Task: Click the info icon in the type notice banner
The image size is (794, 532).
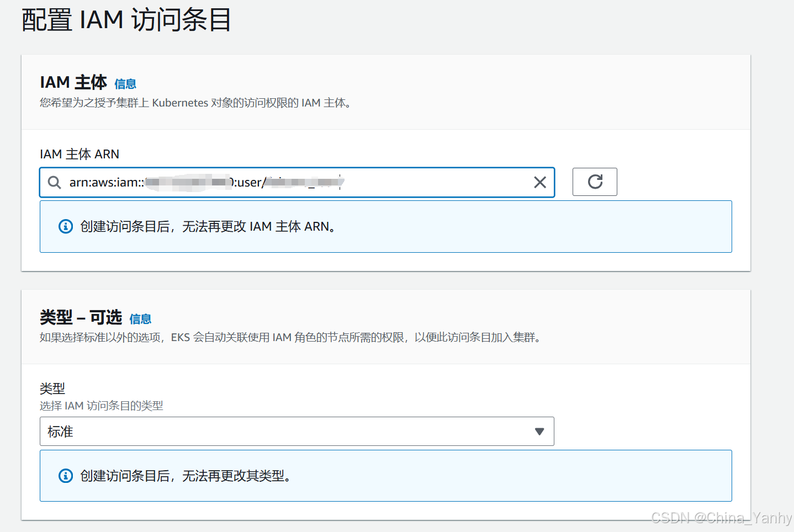Action: coord(66,476)
